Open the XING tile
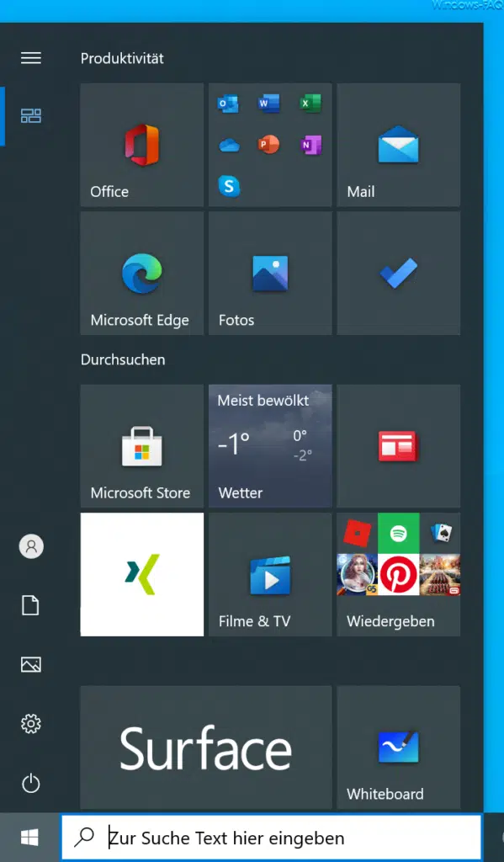Image resolution: width=504 pixels, height=862 pixels. [x=142, y=574]
